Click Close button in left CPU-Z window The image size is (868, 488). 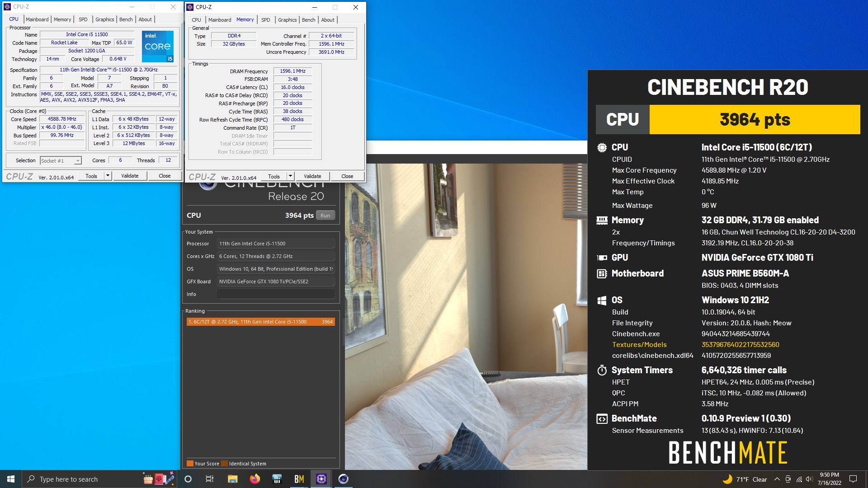(x=165, y=176)
